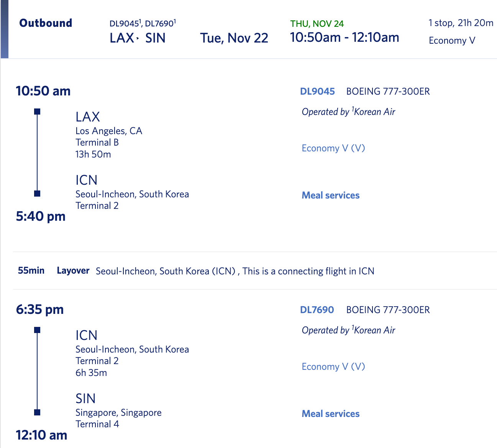The image size is (497, 448).
Task: Click the THU, NOV 24 arrival date
Action: point(317,24)
